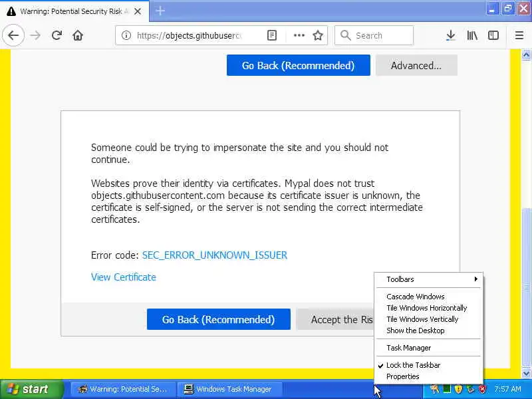Reload the current page

coord(57,35)
